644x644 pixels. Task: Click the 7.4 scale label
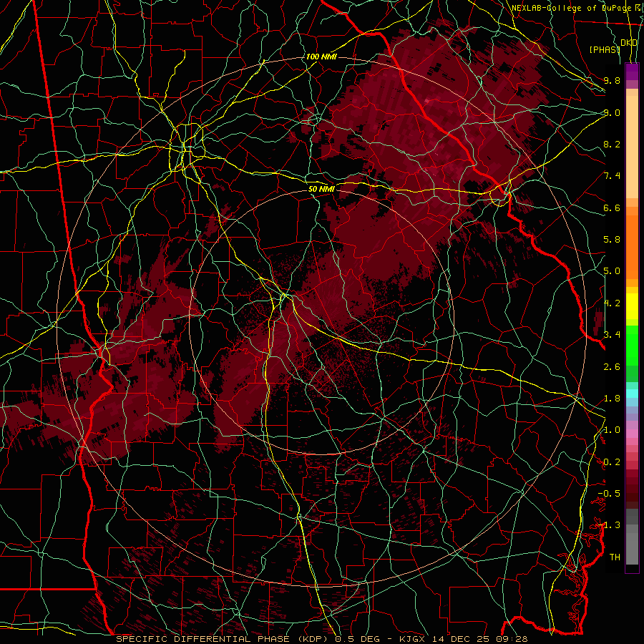612,176
